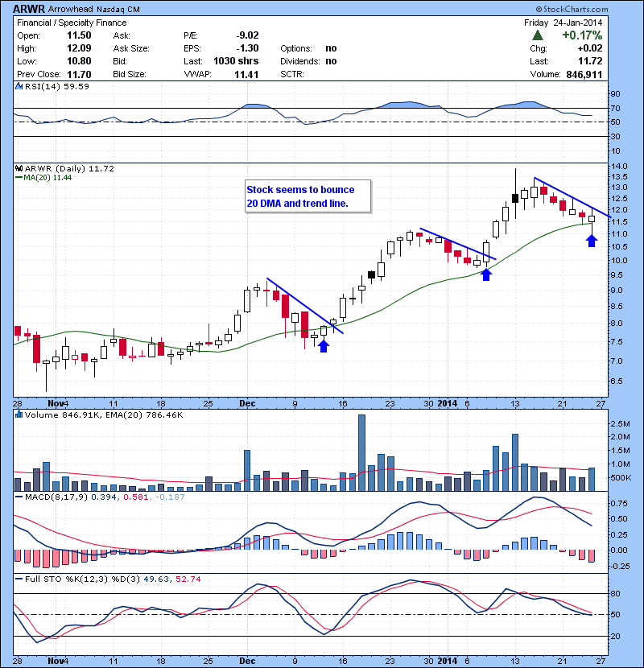Click the P/E value -9.02
The image size is (644, 668).
click(x=247, y=35)
